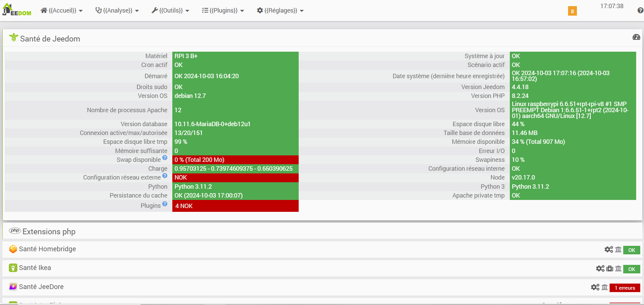Open the {{Outils}} menu

[x=170, y=11]
